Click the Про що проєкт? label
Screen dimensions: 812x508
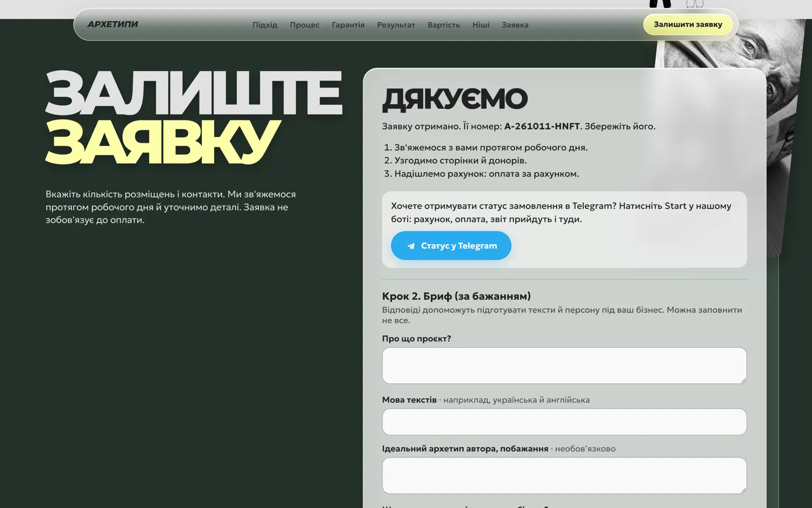click(x=416, y=339)
